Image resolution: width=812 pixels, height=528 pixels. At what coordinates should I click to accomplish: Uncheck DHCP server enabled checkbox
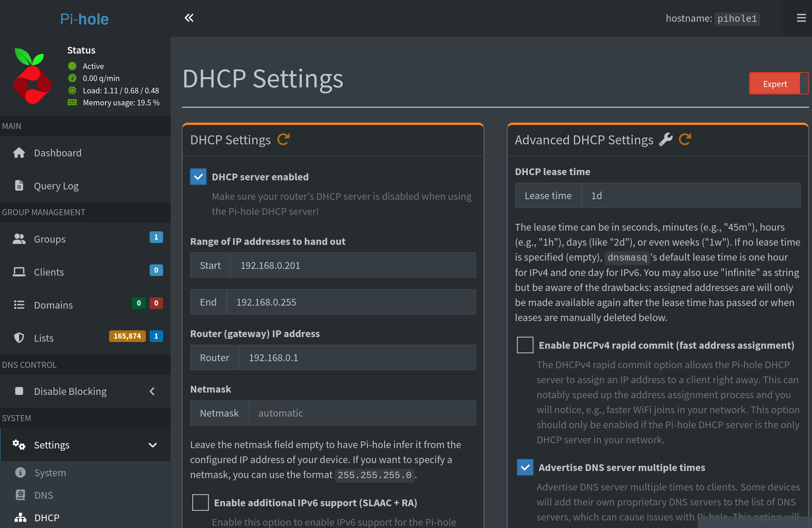click(x=198, y=177)
